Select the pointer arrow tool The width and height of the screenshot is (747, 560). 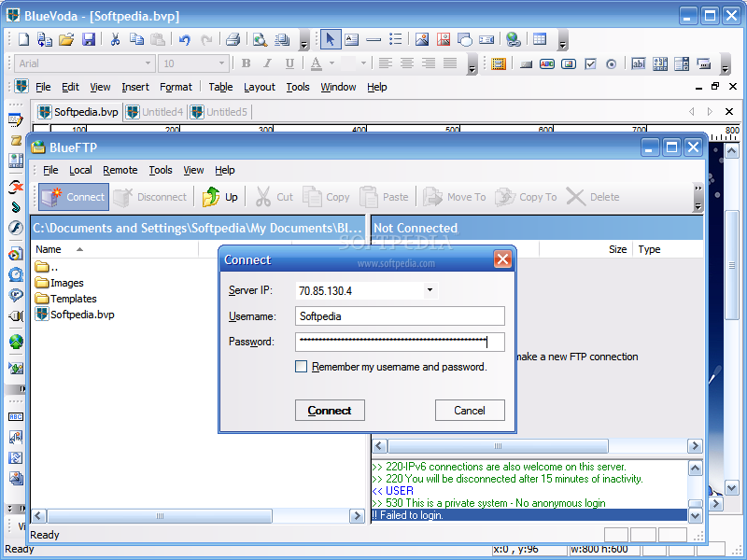click(x=330, y=39)
